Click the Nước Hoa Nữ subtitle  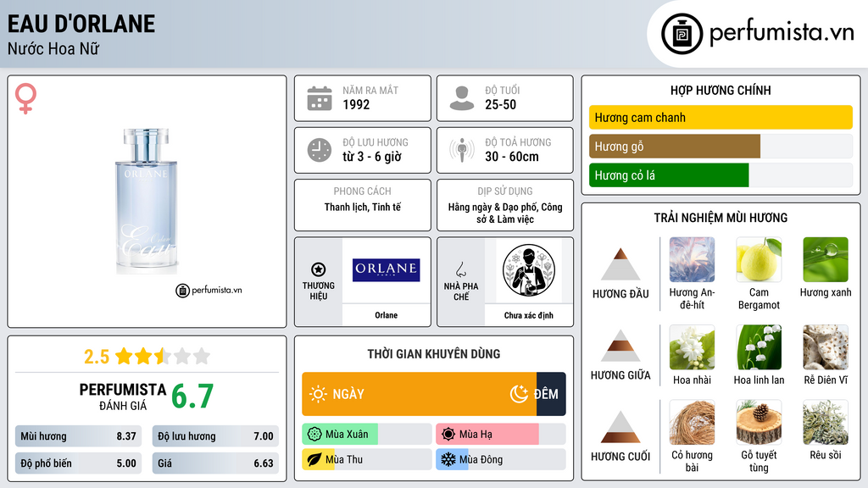pos(53,48)
